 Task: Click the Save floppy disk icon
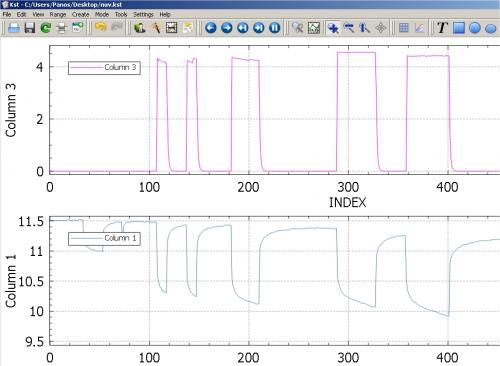pos(30,28)
